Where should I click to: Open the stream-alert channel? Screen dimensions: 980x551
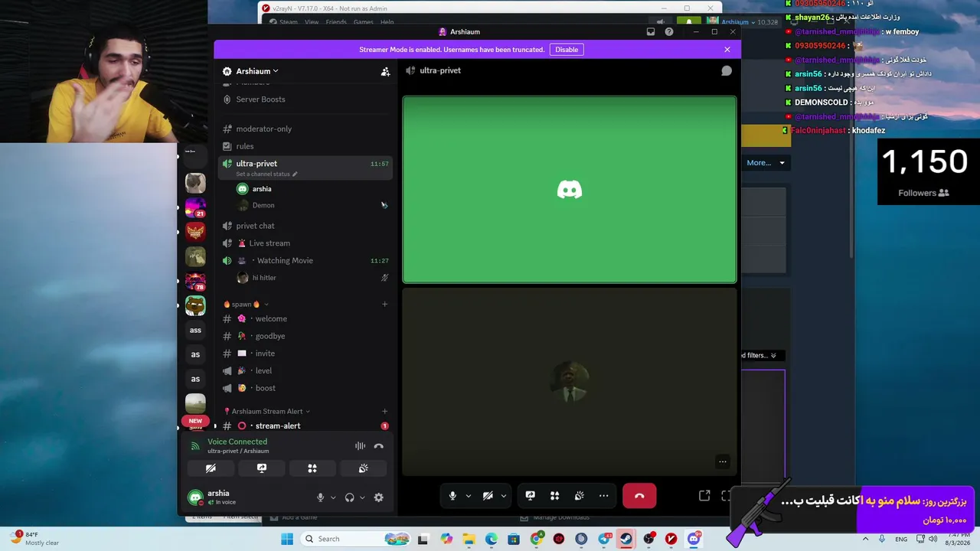coord(305,426)
